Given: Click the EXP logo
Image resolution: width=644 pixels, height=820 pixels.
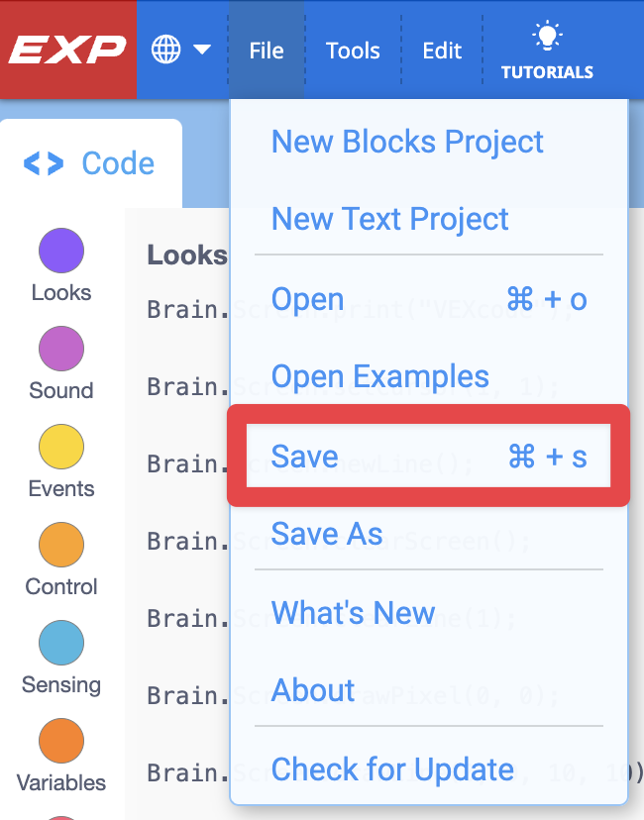Looking at the screenshot, I should [64, 50].
